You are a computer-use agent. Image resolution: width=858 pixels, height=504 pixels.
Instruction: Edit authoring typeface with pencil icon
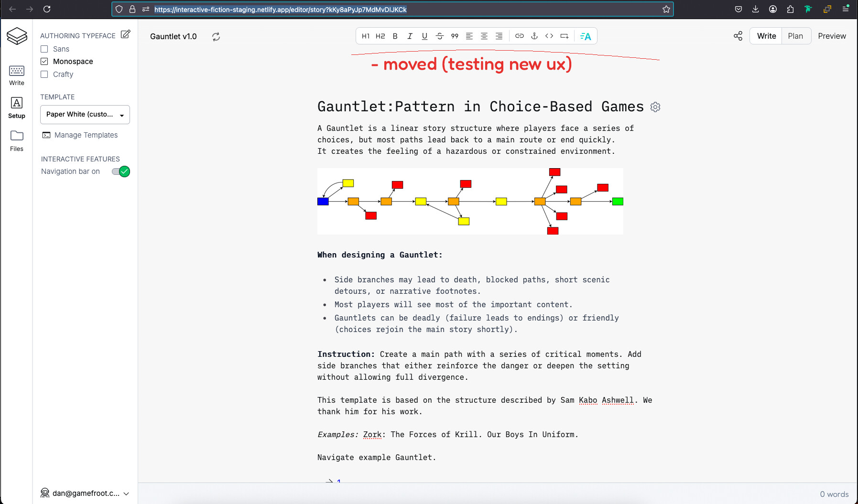pyautogui.click(x=126, y=34)
